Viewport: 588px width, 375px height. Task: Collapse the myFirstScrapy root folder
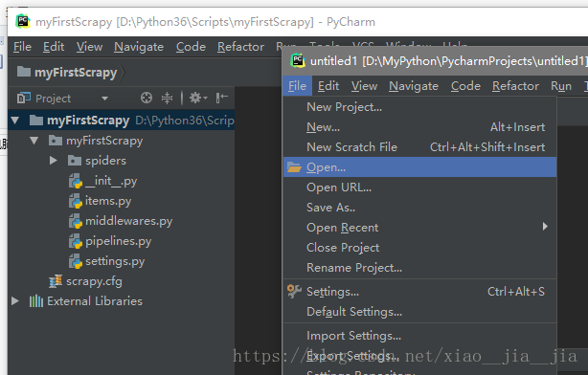point(15,121)
